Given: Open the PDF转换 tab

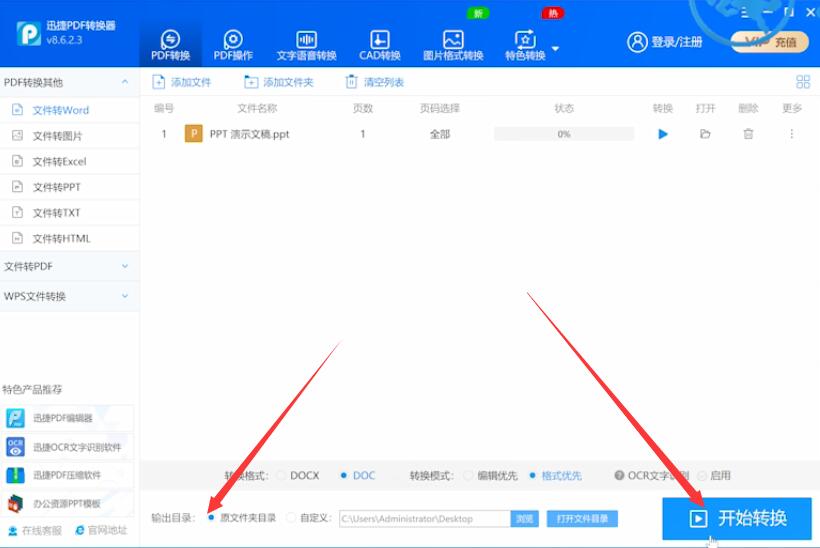Looking at the screenshot, I should 170,45.
